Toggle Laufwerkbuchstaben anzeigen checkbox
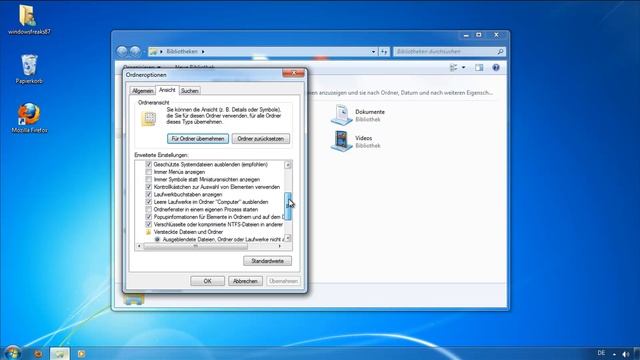This screenshot has height=360, width=640. [x=149, y=194]
